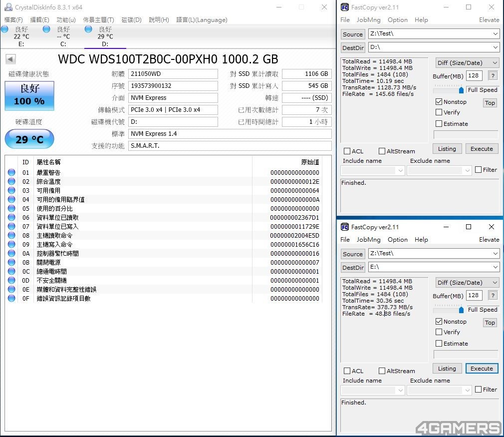This screenshot has width=504, height=437.
Task: Enable AltStream checkbox in D:\ FastCopy window
Action: 382,151
